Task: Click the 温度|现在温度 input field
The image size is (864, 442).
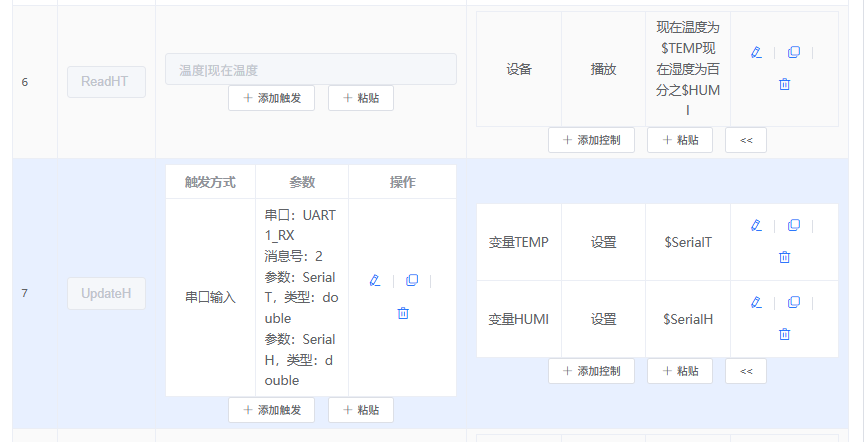Action: (311, 69)
